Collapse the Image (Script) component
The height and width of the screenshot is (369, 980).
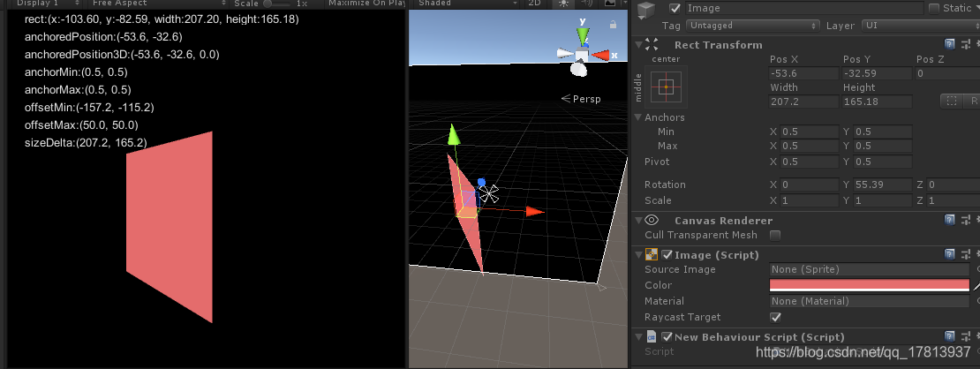coord(638,254)
